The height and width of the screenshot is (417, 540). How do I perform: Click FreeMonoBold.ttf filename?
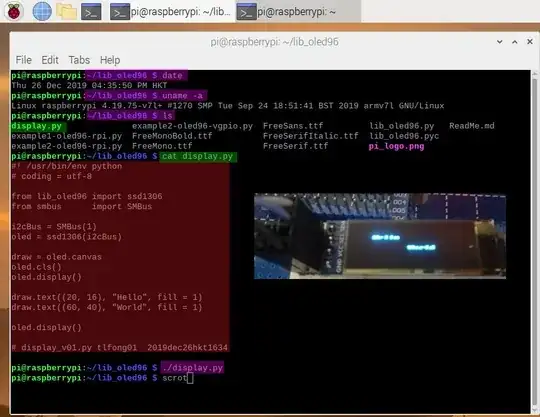tap(172, 136)
